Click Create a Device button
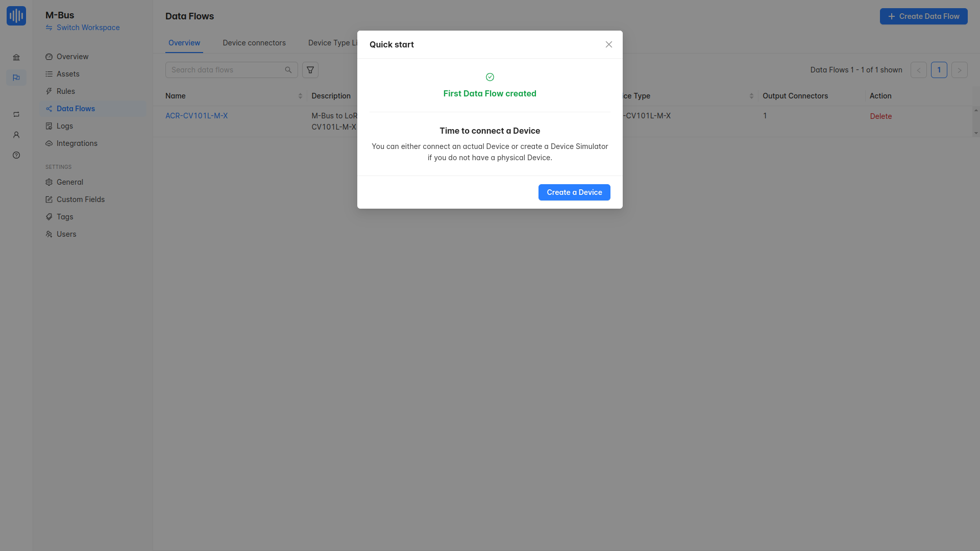 coord(574,192)
